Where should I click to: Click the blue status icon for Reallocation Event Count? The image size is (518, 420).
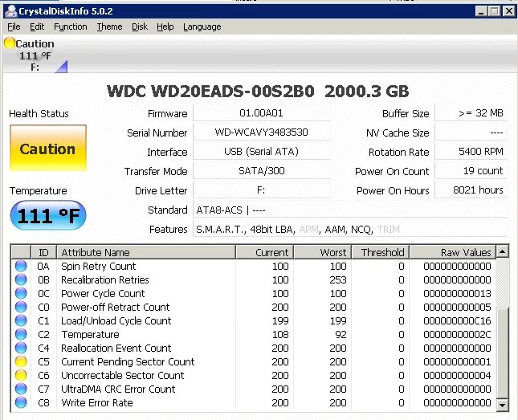[21, 348]
